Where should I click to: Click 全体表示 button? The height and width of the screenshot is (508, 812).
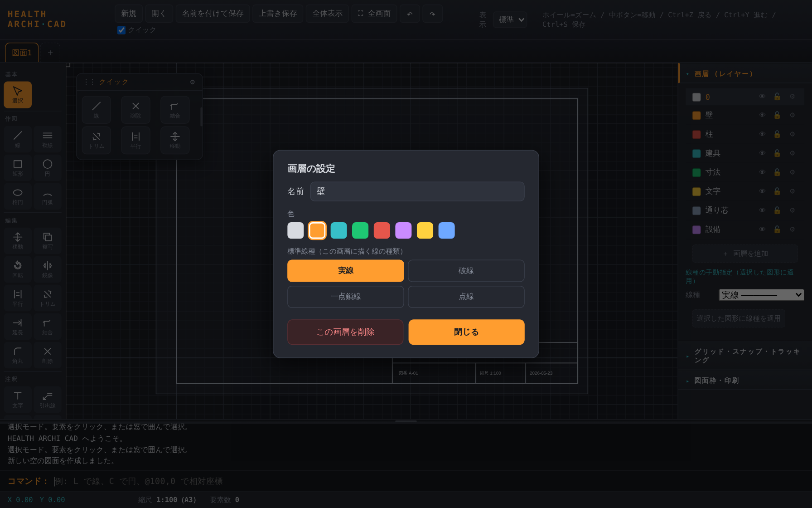tap(327, 14)
